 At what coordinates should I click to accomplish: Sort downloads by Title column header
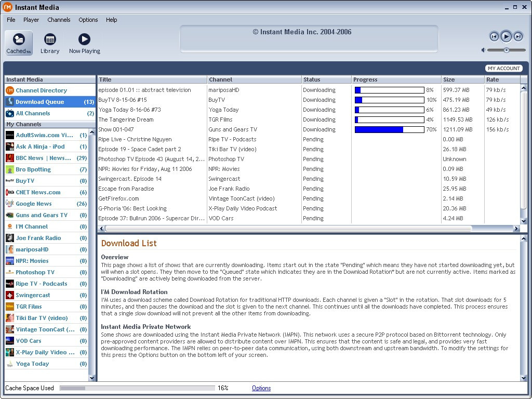click(152, 79)
